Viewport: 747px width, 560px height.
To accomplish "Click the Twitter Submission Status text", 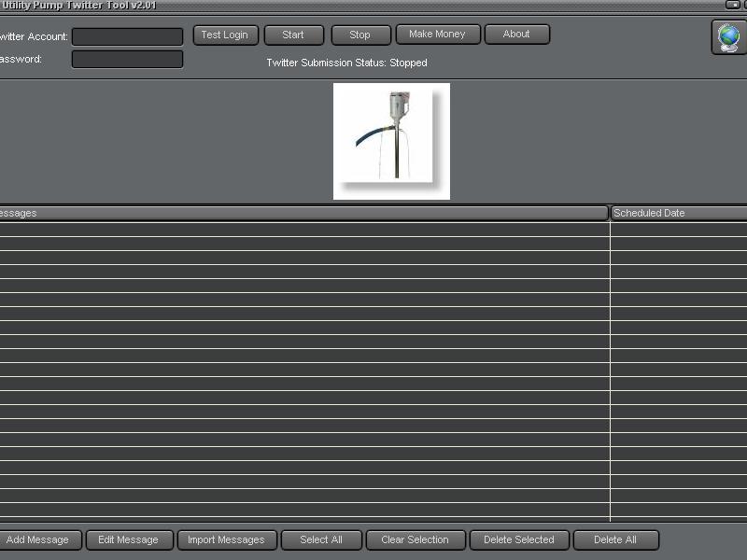I will (x=346, y=63).
